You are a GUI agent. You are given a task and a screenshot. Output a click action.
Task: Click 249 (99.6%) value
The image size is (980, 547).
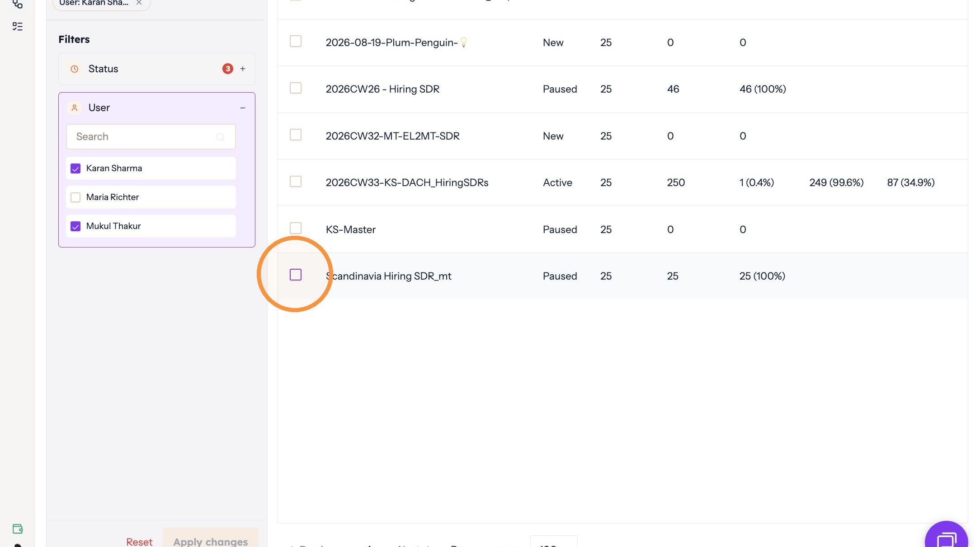(x=836, y=182)
